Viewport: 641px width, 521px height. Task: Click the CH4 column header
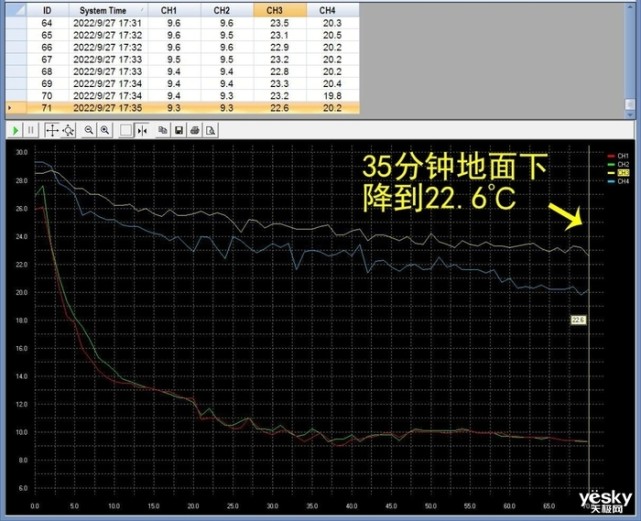click(332, 10)
